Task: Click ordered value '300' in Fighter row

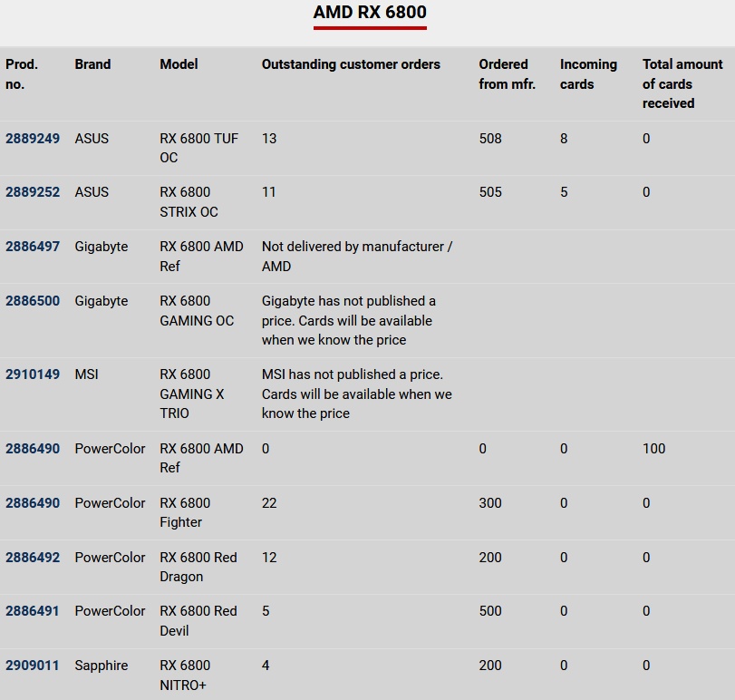Action: 490,502
